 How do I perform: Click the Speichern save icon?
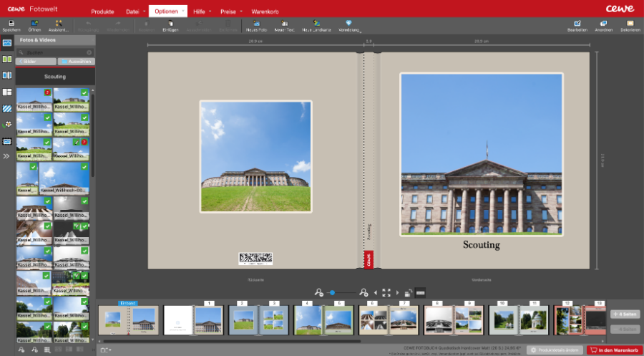coord(11,24)
